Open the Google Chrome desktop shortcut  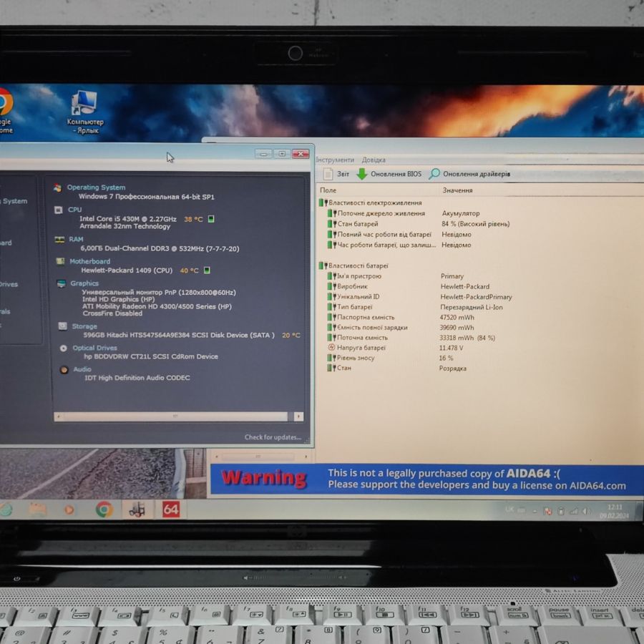6,111
